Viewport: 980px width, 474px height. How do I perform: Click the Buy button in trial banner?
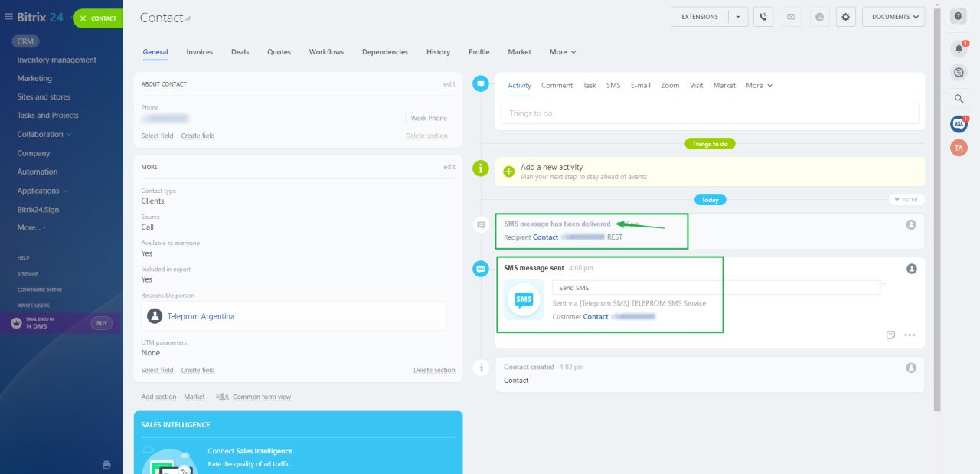[102, 323]
